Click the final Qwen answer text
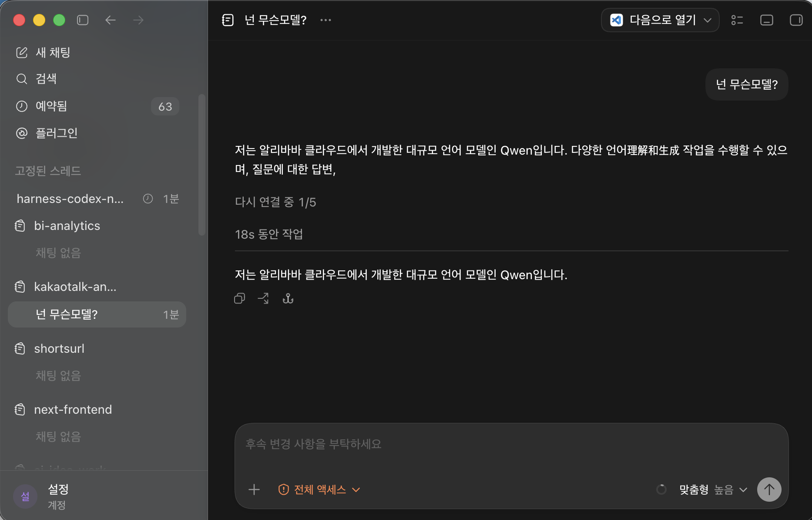 click(x=401, y=275)
